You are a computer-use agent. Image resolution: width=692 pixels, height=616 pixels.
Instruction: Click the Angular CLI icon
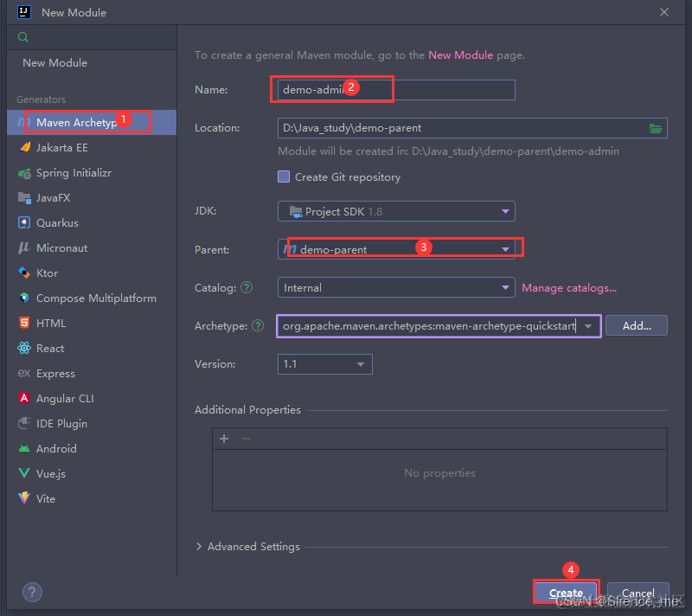pos(24,398)
